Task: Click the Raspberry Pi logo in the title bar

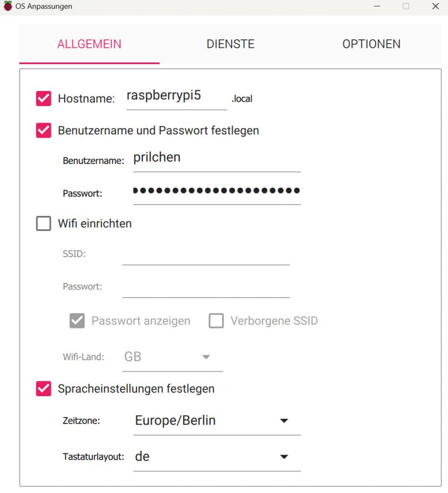Action: [x=7, y=6]
